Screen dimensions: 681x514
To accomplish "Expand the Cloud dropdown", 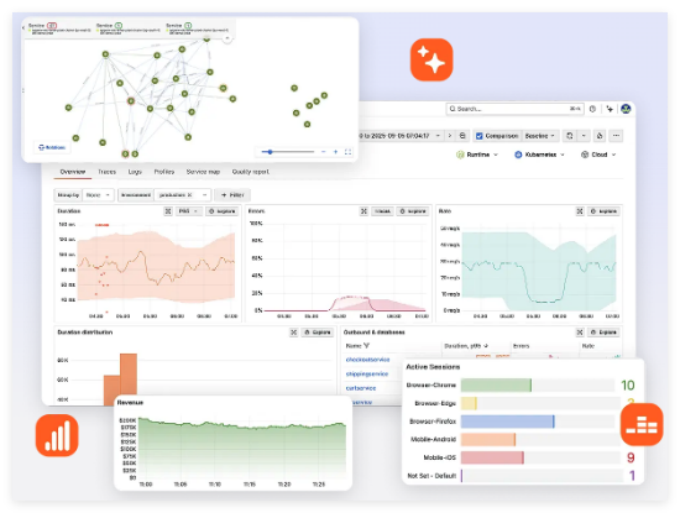I will click(x=598, y=155).
